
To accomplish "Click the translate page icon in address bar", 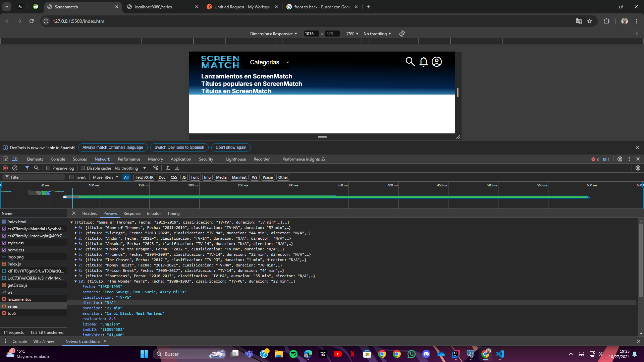I will pos(579,21).
